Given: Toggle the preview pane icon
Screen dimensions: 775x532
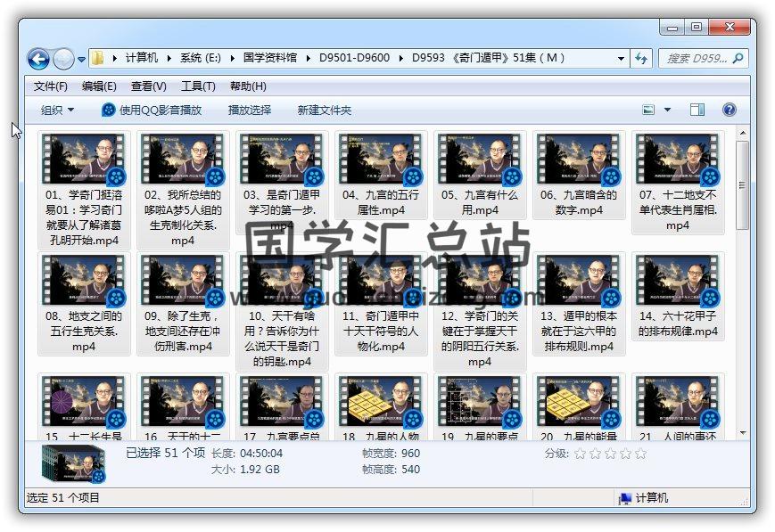Looking at the screenshot, I should coord(697,110).
